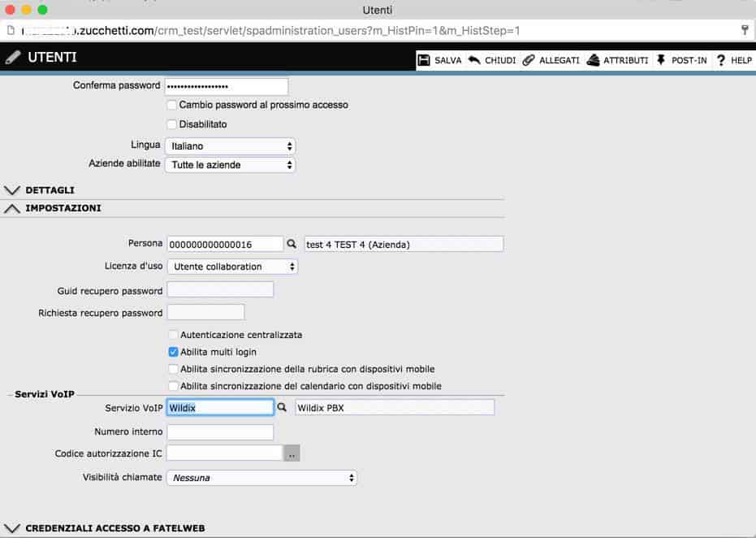Image resolution: width=756 pixels, height=538 pixels.
Task: Click the magnifier beside Servizio VoIP
Action: click(283, 407)
